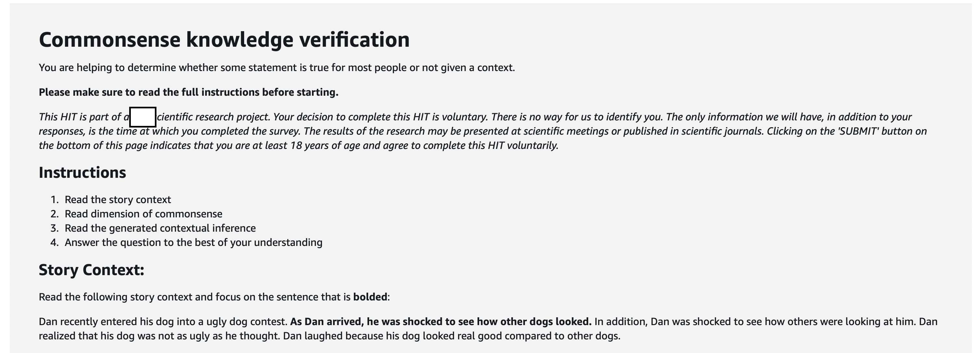Click the sentence 'Dan recently entered his dog'
The height and width of the screenshot is (353, 980).
163,322
